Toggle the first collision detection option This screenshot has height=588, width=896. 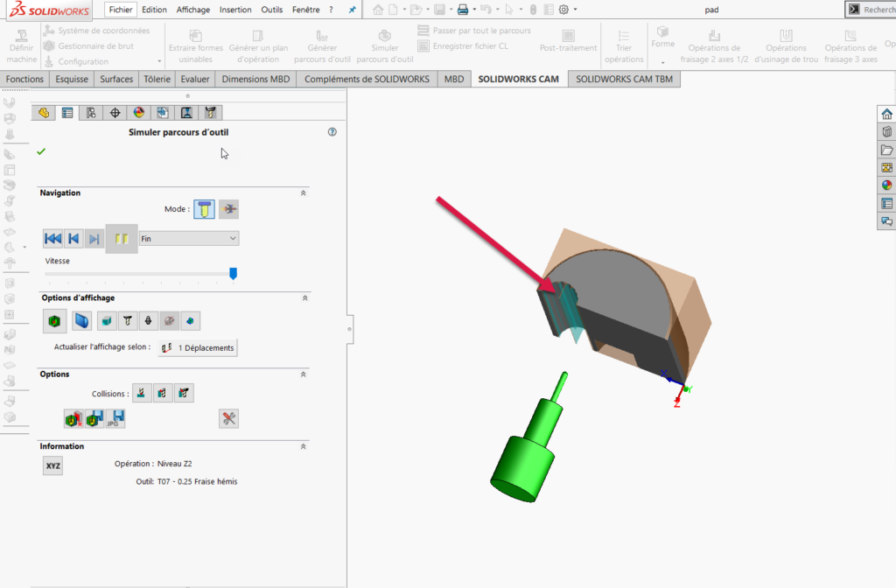coord(142,393)
